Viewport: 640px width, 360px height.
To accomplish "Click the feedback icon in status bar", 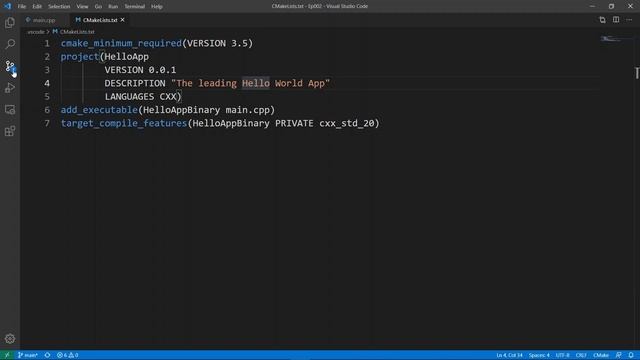I will pos(619,355).
